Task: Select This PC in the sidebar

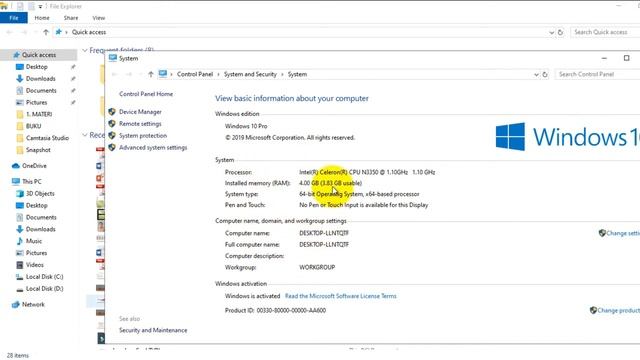Action: 31,181
